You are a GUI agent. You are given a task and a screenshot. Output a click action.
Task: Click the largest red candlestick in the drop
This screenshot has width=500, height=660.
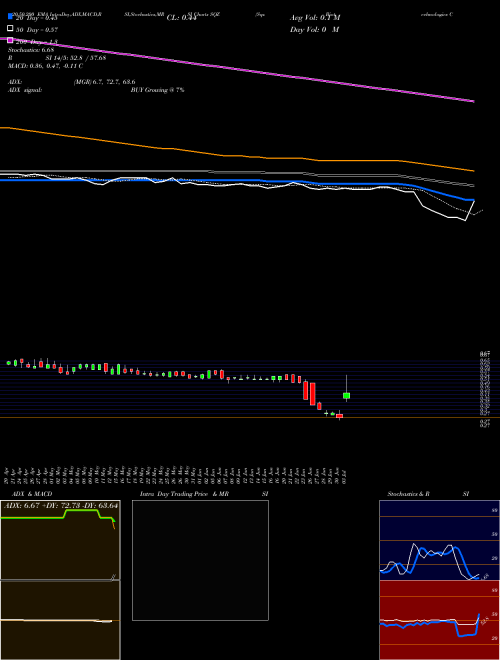pos(313,394)
